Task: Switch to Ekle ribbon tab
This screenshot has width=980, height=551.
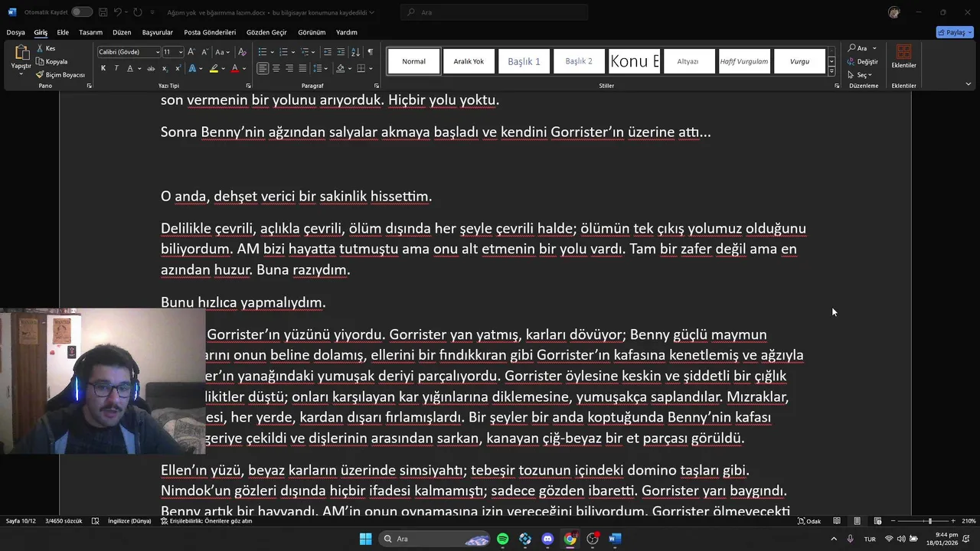Action: [x=63, y=32]
